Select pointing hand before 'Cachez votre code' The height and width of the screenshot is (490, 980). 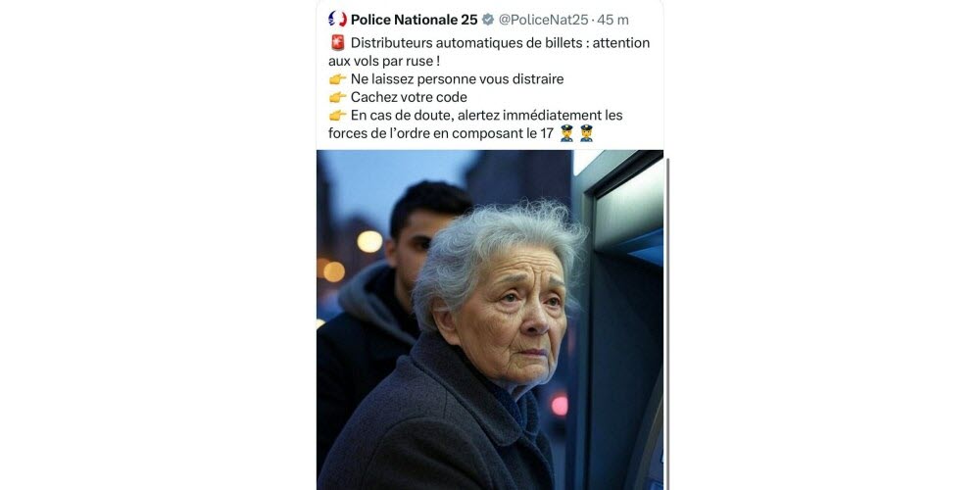pyautogui.click(x=337, y=97)
